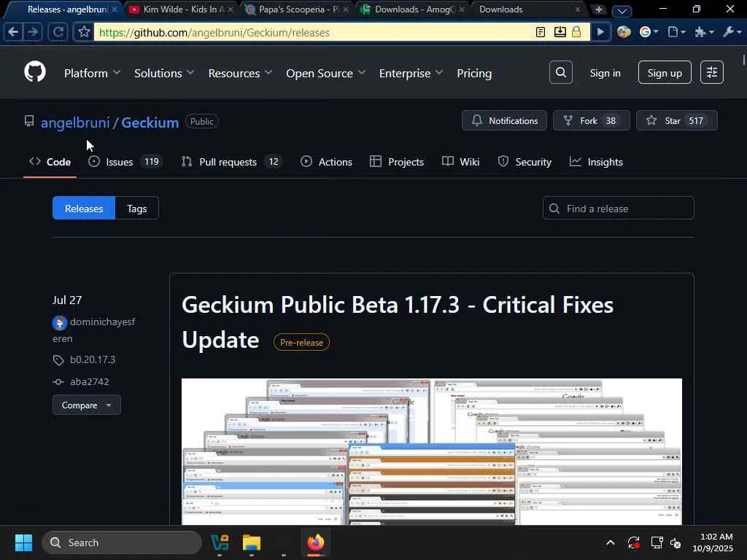Screen dimensions: 747x560
Task: Expand the Resources menu
Action: tap(240, 74)
